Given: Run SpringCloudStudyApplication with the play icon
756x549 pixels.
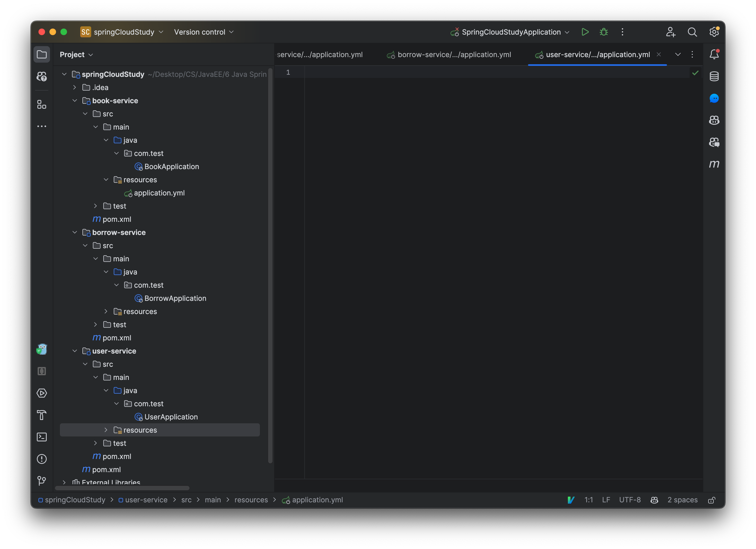Looking at the screenshot, I should click(x=585, y=32).
